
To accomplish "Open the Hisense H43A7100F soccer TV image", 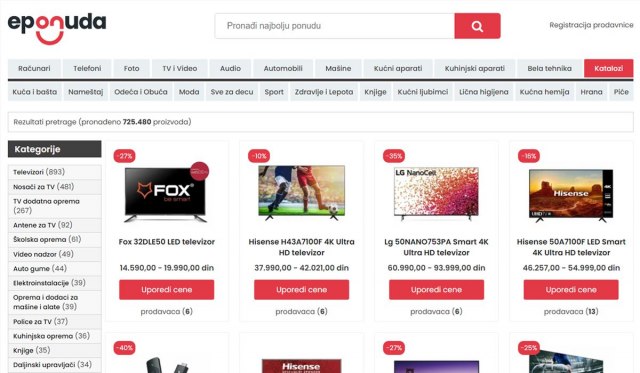I will tap(302, 192).
